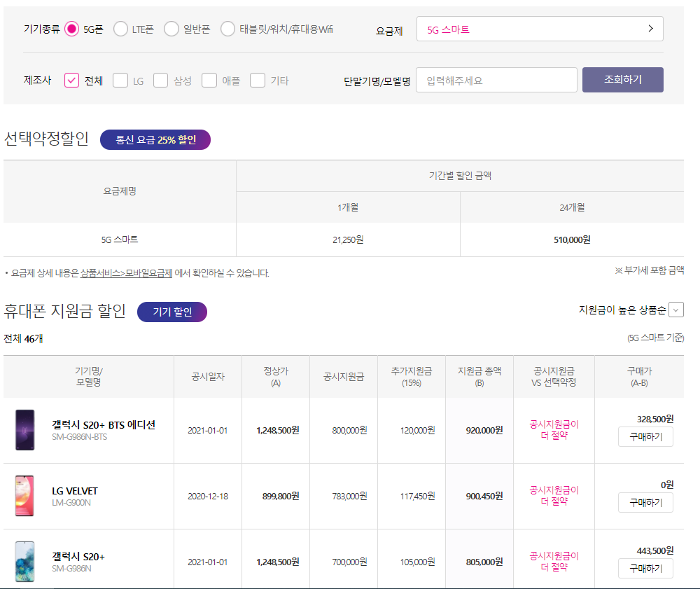Image resolution: width=700 pixels, height=589 pixels.
Task: Click 구매하기 for 갤럭시 S20+ SM-G986N
Action: [x=645, y=569]
